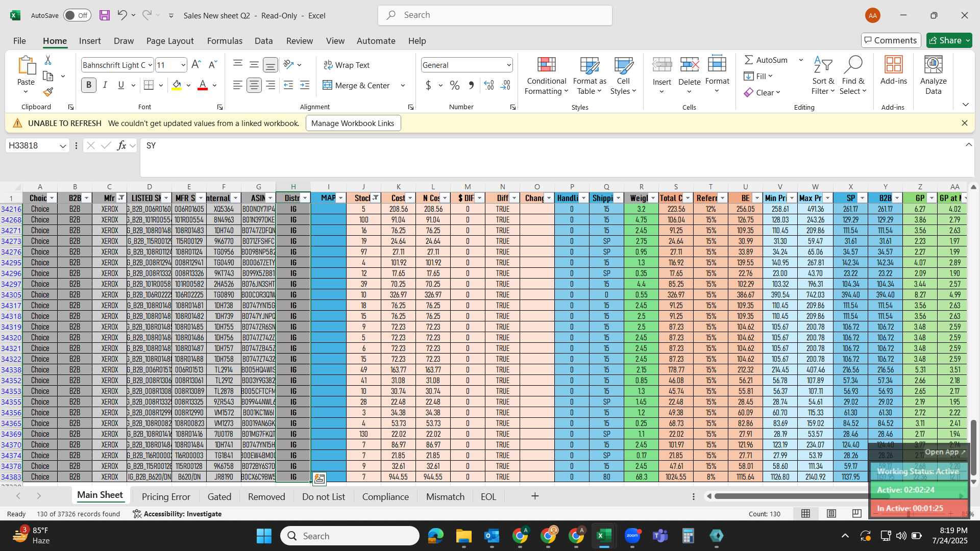
Task: Click the Cut scissors icon
Action: [x=48, y=60]
